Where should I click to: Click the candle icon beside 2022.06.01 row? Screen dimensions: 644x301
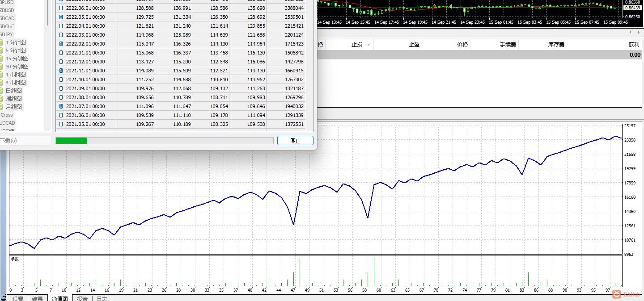61,8
